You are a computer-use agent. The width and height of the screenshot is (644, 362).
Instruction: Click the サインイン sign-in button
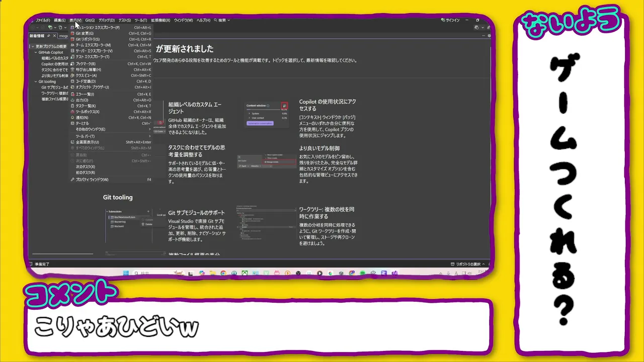450,21
